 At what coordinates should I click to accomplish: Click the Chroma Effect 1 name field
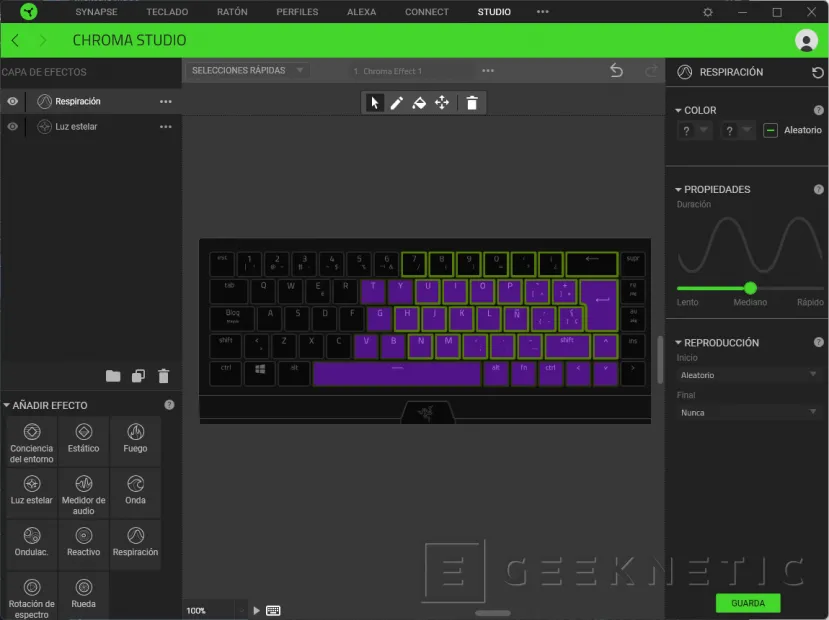(410, 71)
